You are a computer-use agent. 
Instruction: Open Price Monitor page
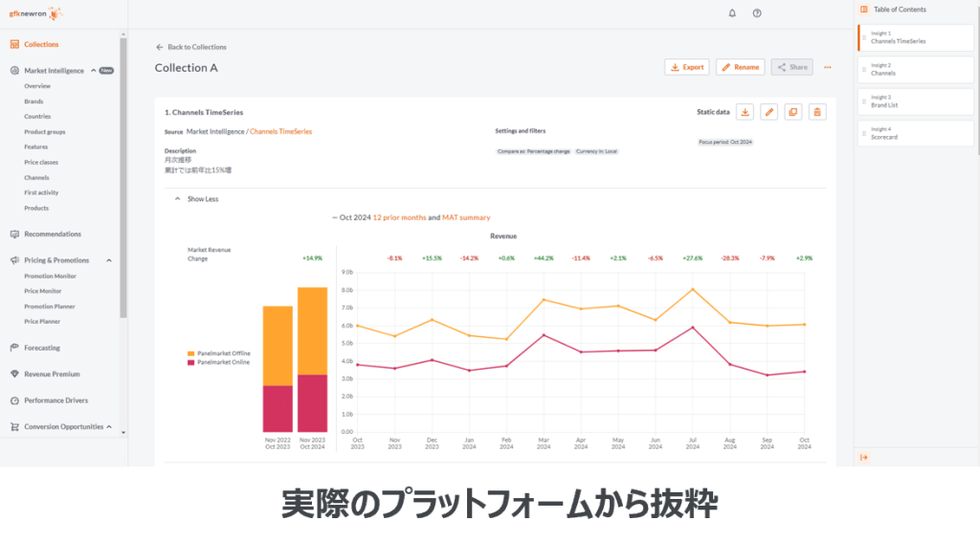tap(42, 291)
